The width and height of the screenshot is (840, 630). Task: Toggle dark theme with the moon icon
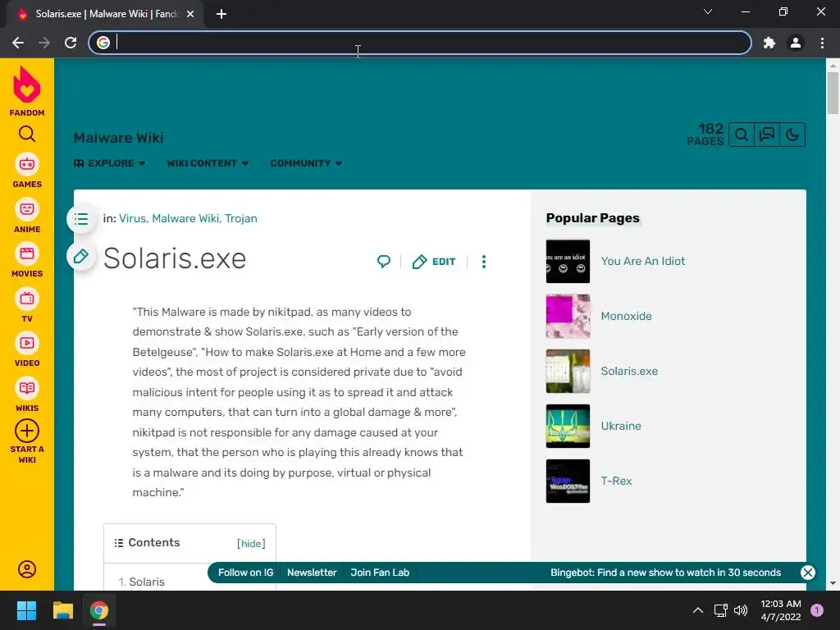792,135
